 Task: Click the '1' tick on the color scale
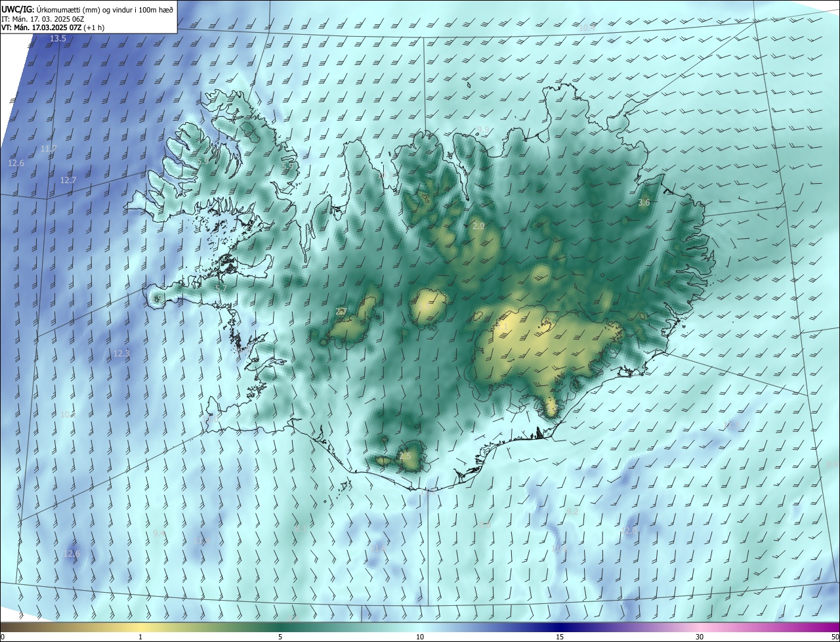[140, 637]
